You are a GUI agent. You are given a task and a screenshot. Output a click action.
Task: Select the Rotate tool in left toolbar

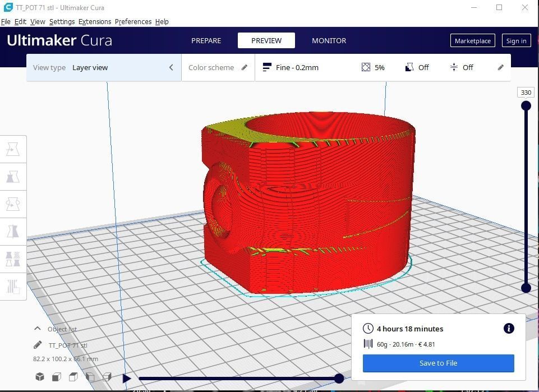(x=13, y=204)
